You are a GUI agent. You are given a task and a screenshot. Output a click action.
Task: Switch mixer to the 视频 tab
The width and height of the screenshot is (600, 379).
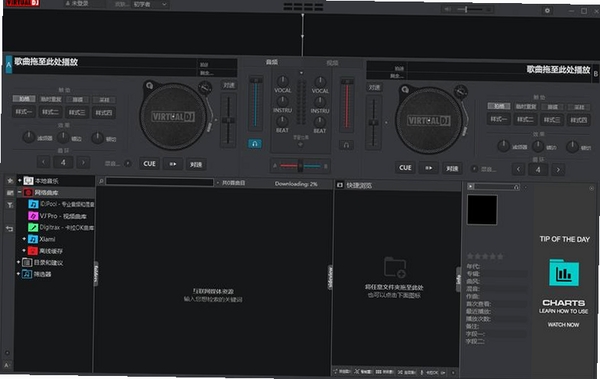[332, 63]
